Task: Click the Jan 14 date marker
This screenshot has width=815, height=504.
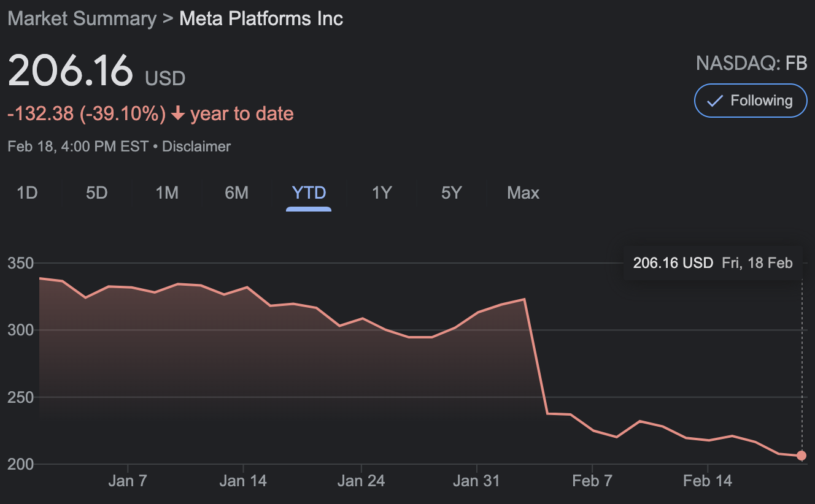Action: click(243, 481)
